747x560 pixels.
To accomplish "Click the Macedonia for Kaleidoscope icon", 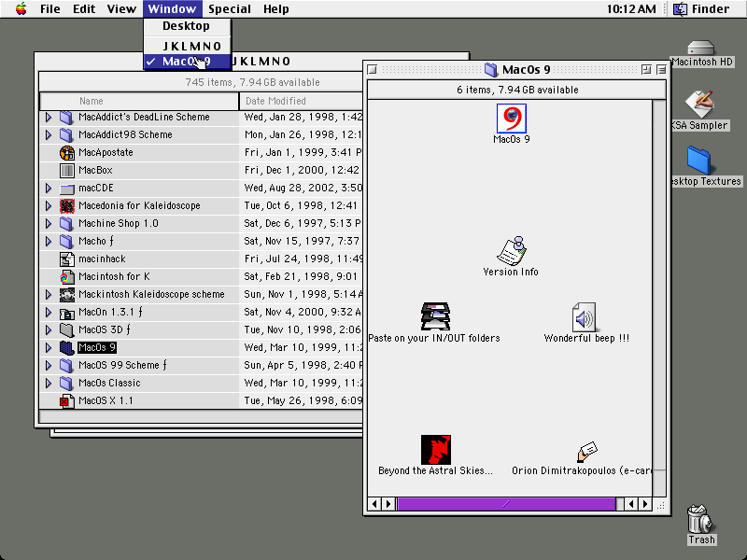I will click(x=67, y=206).
